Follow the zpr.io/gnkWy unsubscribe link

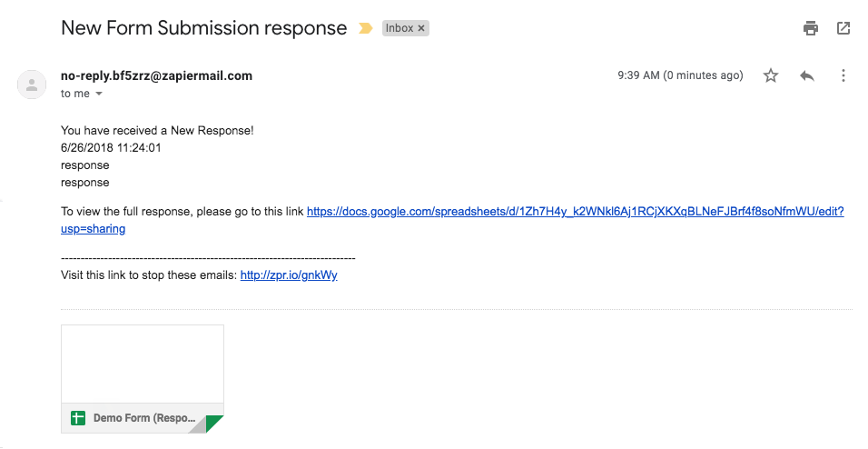pyautogui.click(x=289, y=274)
